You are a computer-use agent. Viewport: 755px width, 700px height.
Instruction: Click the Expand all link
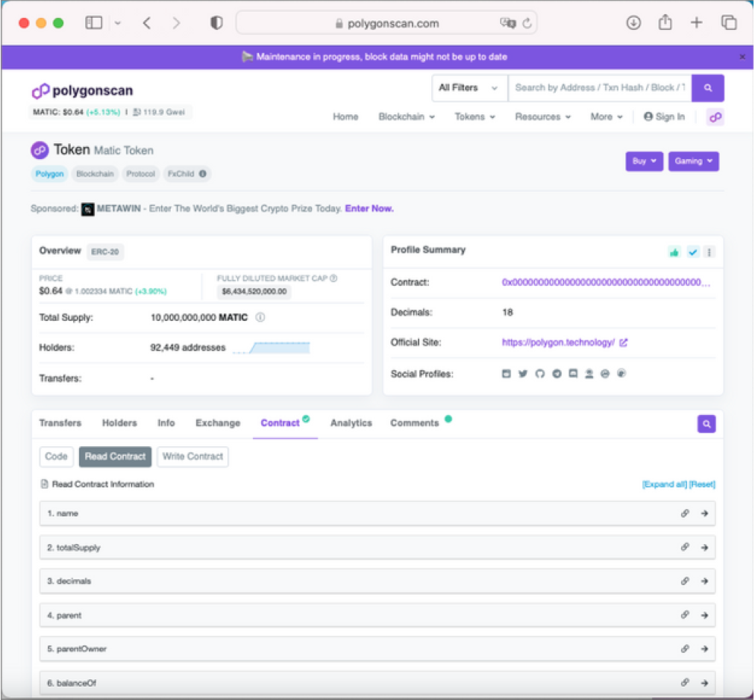tap(665, 484)
